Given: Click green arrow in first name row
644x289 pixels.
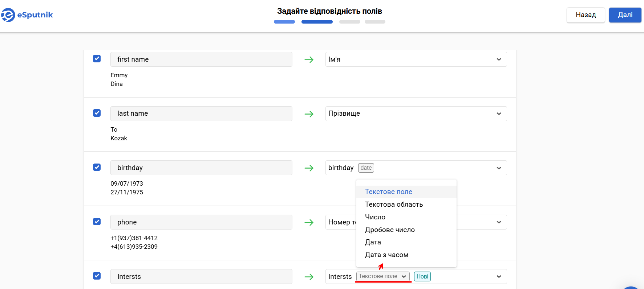Looking at the screenshot, I should [309, 59].
